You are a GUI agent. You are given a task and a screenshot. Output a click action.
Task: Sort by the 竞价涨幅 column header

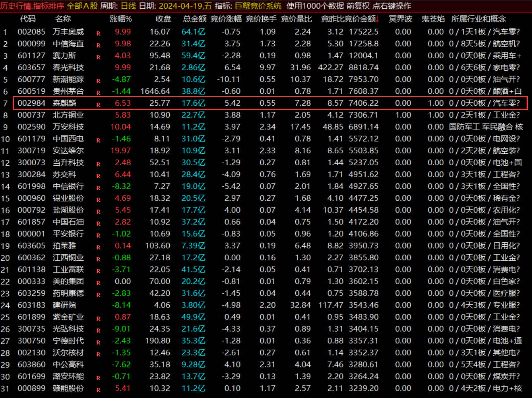[x=226, y=19]
